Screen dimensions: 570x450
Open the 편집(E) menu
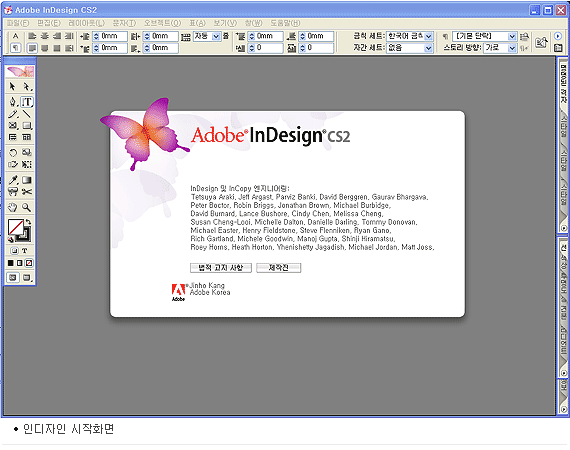click(49, 23)
